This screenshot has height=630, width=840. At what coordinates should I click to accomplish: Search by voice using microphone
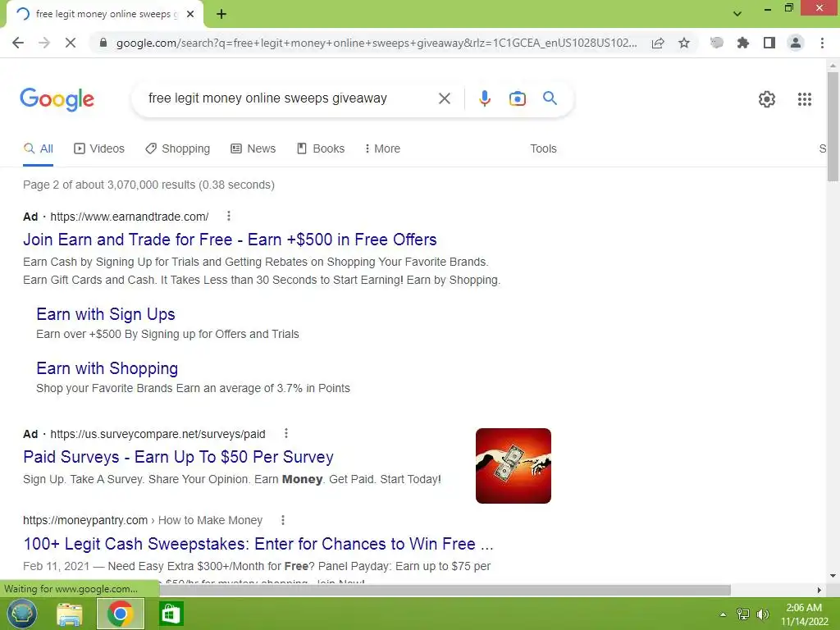[484, 98]
